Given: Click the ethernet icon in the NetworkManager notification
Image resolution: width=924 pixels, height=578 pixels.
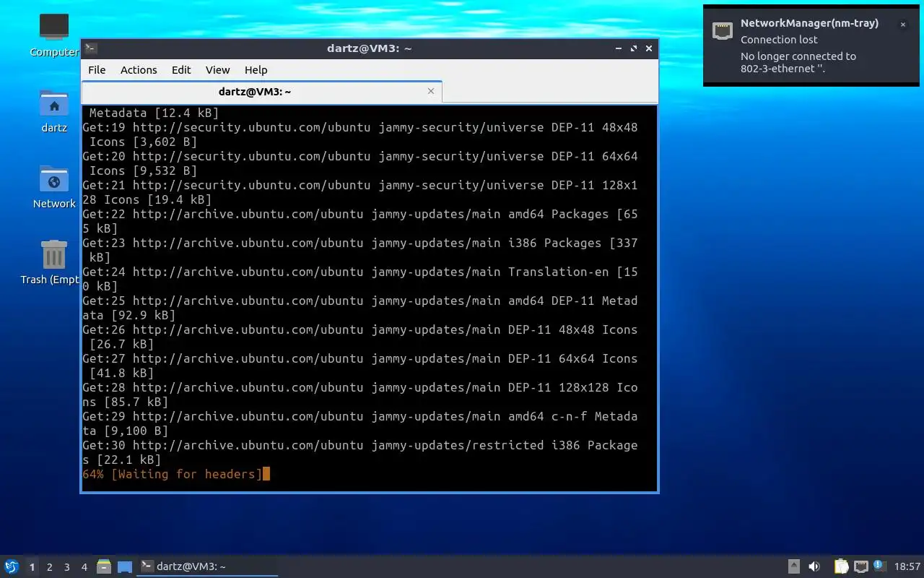Looking at the screenshot, I should click(723, 30).
